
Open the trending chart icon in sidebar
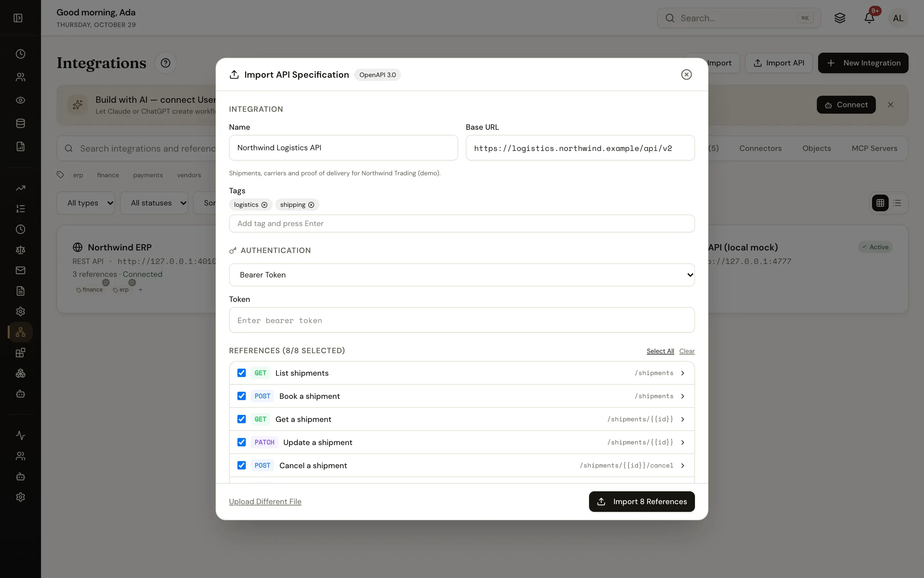coord(21,188)
